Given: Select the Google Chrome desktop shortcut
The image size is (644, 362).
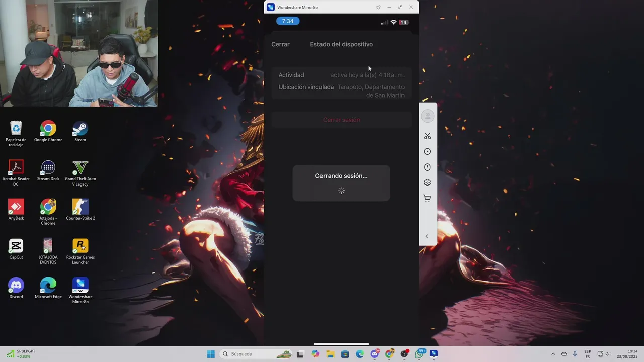Looking at the screenshot, I should [48, 131].
